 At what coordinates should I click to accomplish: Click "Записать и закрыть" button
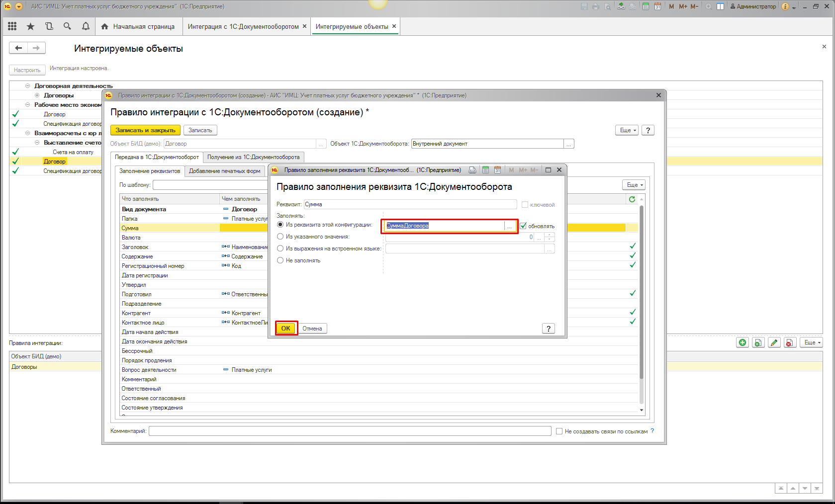145,130
